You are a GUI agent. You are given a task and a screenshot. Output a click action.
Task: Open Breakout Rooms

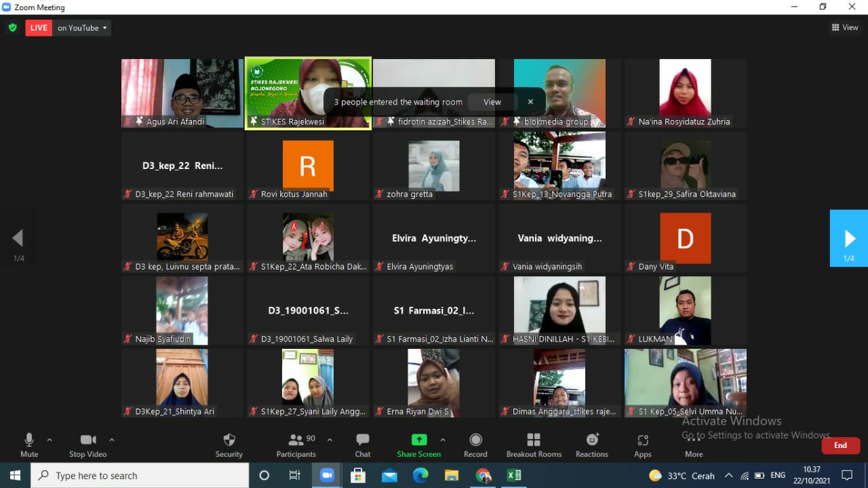click(534, 440)
